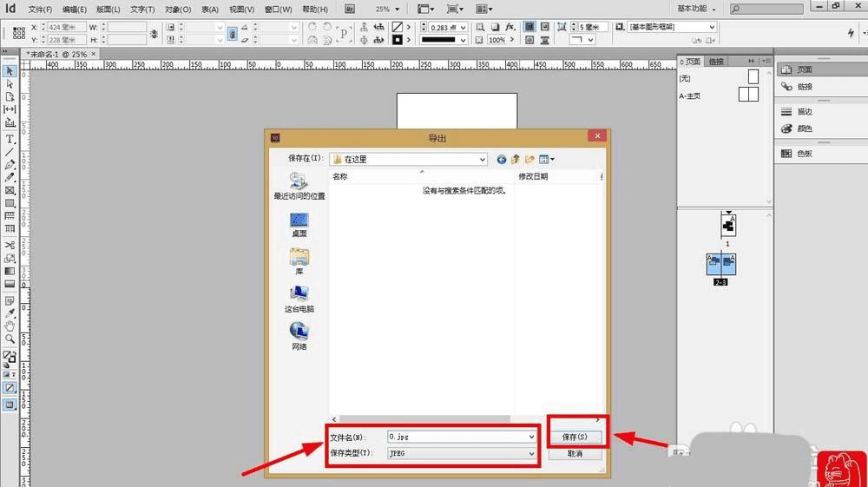Click the 名称 column header in the file list

point(421,176)
